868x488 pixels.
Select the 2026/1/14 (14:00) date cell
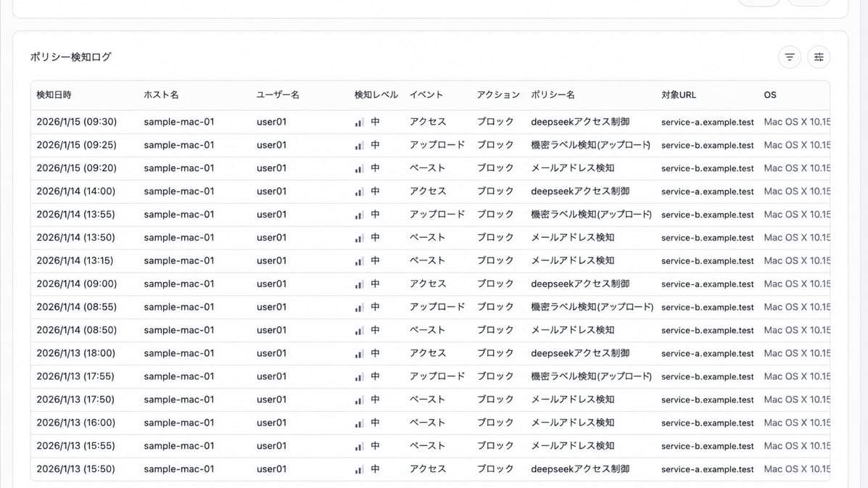(x=76, y=191)
